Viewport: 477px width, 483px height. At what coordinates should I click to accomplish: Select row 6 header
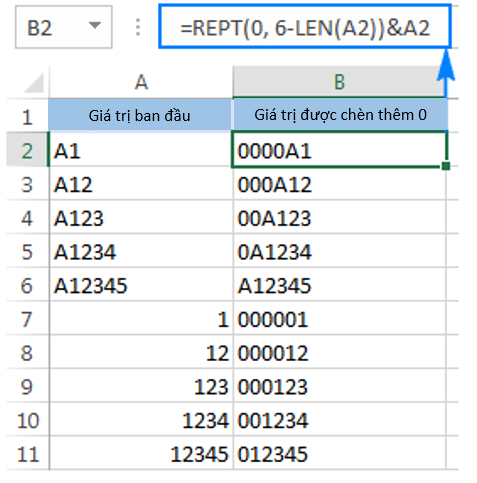click(28, 284)
